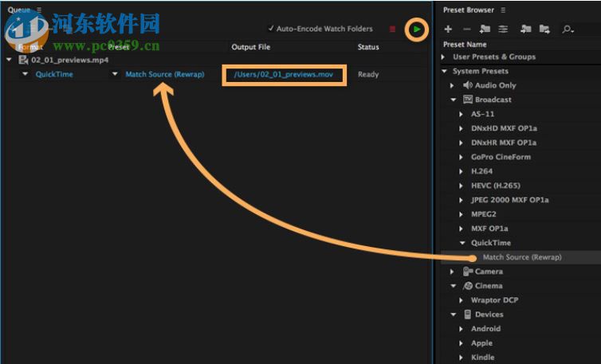Click the phone icon beside Devices
This screenshot has height=364, width=601.
(468, 314)
